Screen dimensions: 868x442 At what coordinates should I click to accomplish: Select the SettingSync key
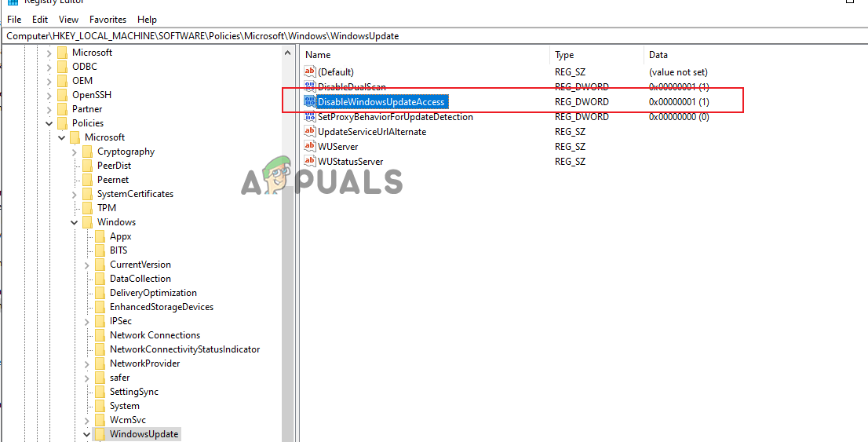(134, 392)
